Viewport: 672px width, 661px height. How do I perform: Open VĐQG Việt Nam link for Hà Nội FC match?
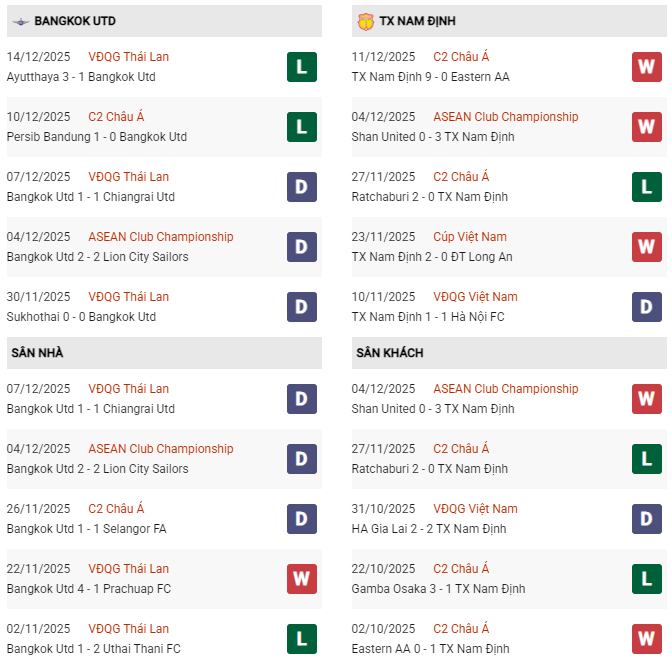475,297
